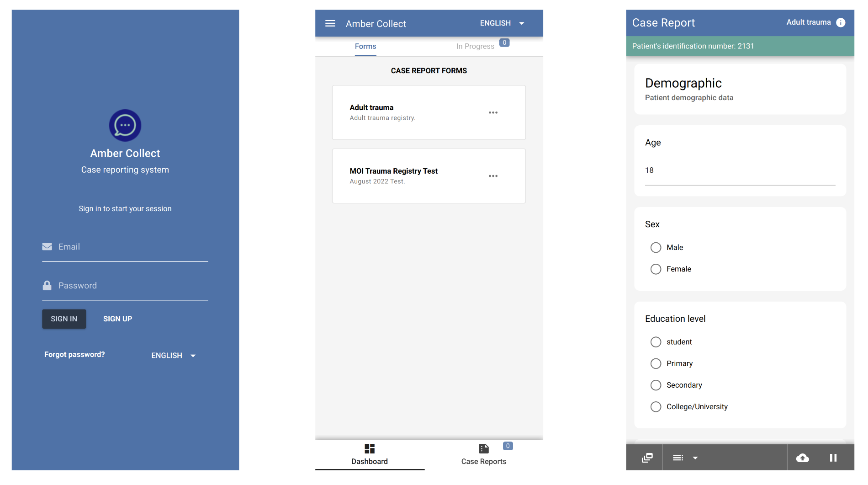Click the 'Patient demographic data' subtitle
868x485 pixels.
pyautogui.click(x=689, y=97)
